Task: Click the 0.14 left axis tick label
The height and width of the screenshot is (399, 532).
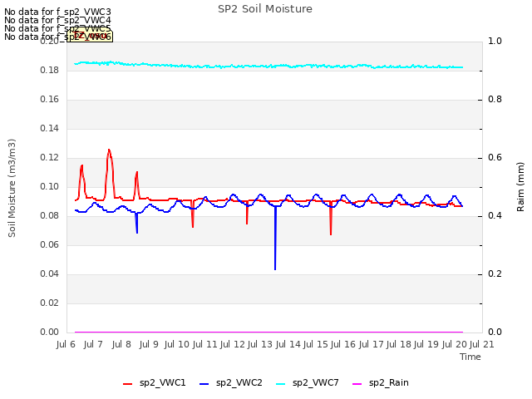Action: (49, 129)
